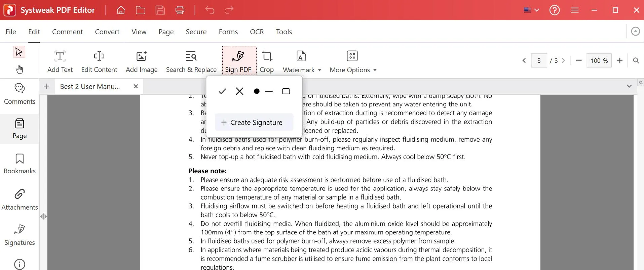
Task: Expand the tab list chevron
Action: [x=629, y=86]
